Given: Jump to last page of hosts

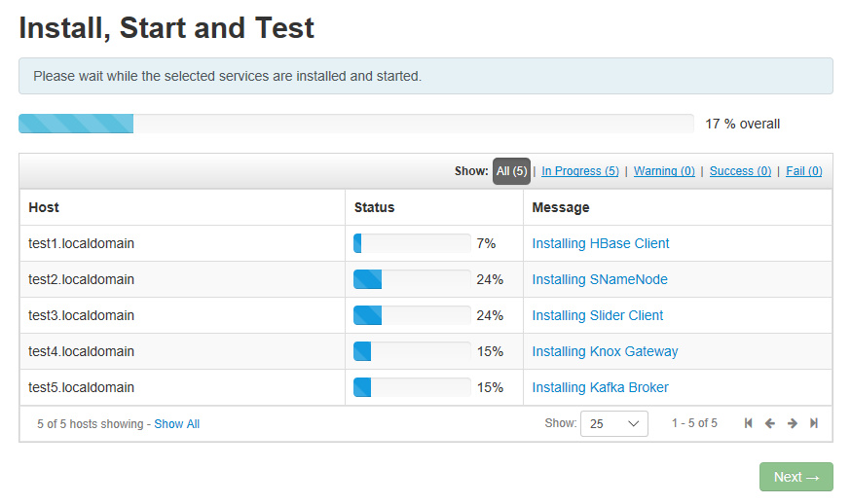Looking at the screenshot, I should point(814,423).
